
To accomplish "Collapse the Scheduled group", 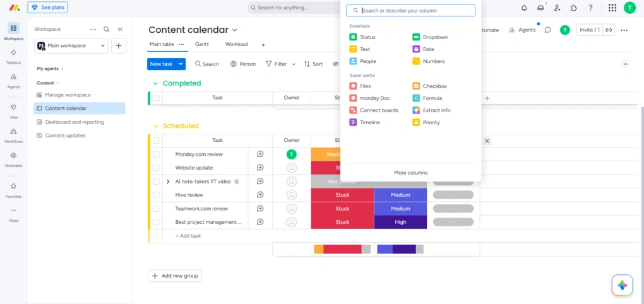I will point(155,126).
